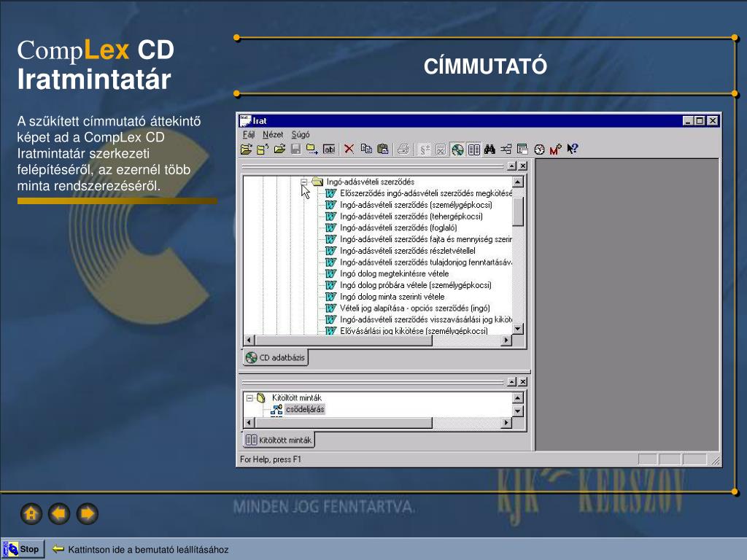Open the Fájl menu
This screenshot has width=747, height=560.
249,135
